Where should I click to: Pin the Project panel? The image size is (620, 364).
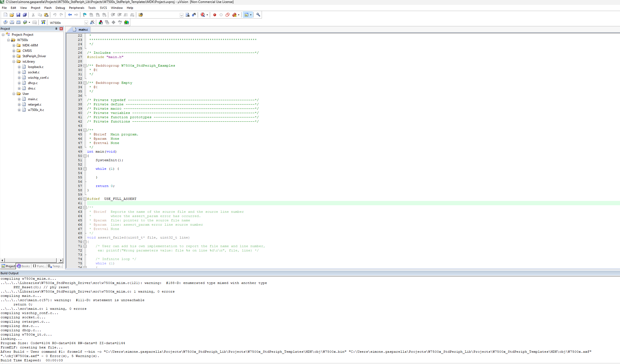point(56,29)
